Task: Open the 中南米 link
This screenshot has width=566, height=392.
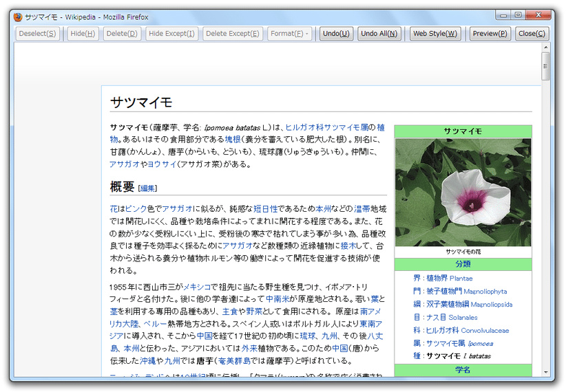Action: pos(277,299)
